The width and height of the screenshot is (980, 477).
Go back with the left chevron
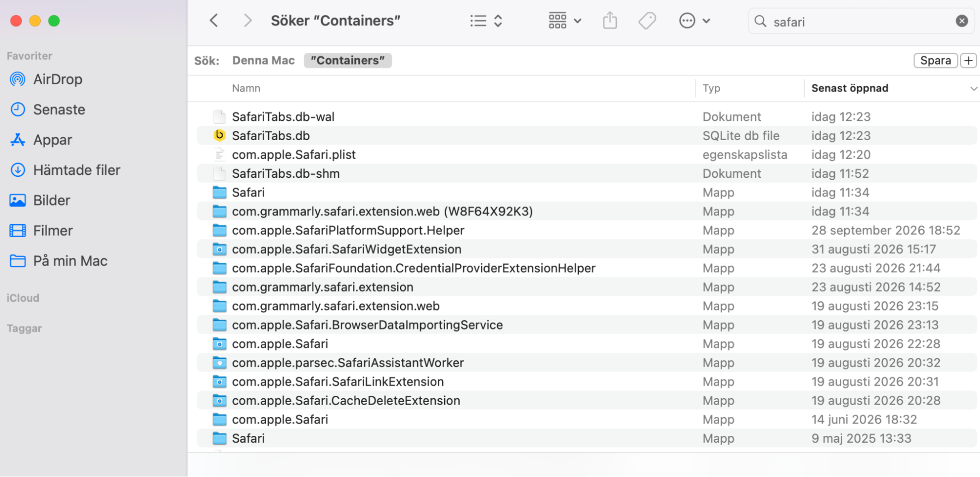(214, 21)
